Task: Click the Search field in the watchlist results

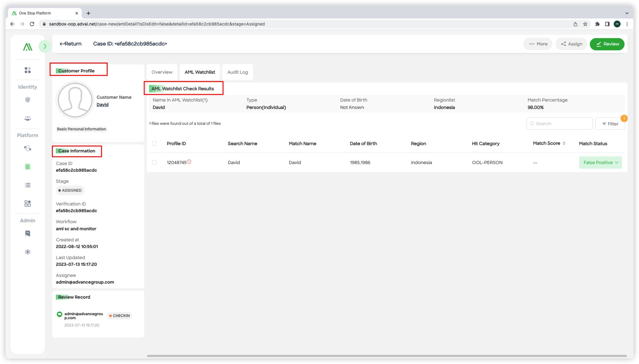Action: (x=560, y=124)
